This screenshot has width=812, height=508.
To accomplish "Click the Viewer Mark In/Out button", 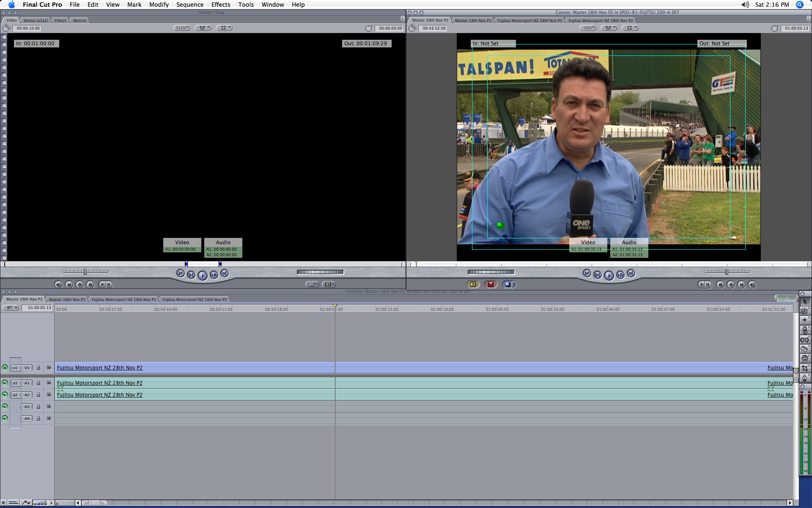I will pos(105,284).
